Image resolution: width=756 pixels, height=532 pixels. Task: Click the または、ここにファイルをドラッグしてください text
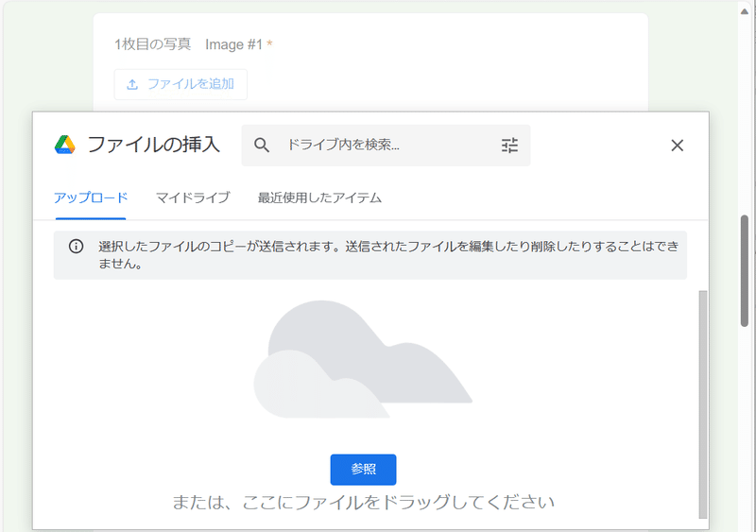coord(363,502)
